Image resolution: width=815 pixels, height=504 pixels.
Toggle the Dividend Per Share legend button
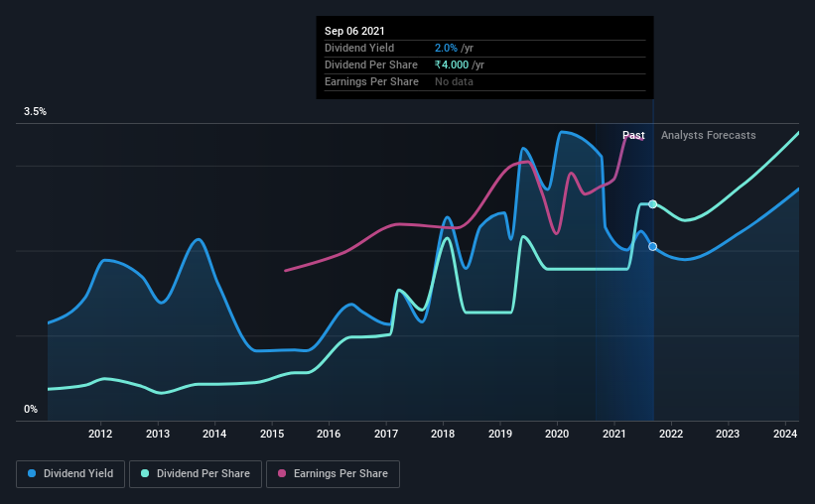196,474
